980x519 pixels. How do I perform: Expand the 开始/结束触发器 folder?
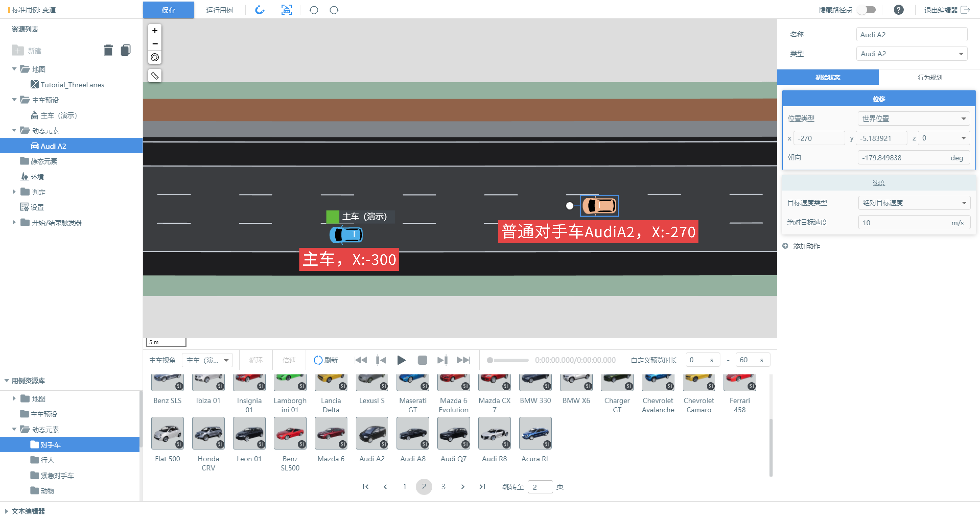[x=14, y=222]
